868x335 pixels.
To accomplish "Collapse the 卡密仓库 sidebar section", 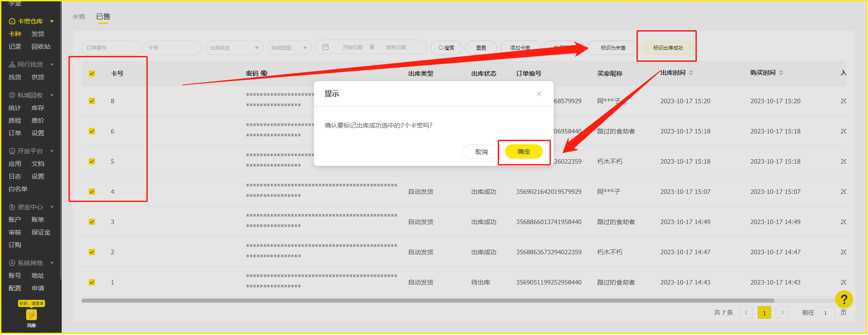I will coord(52,21).
